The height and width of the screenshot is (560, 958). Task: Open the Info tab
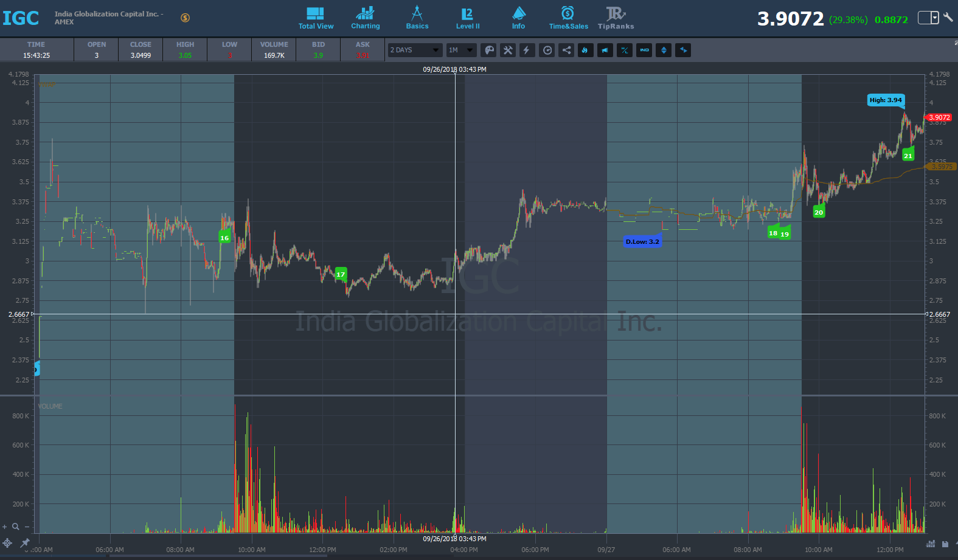518,18
